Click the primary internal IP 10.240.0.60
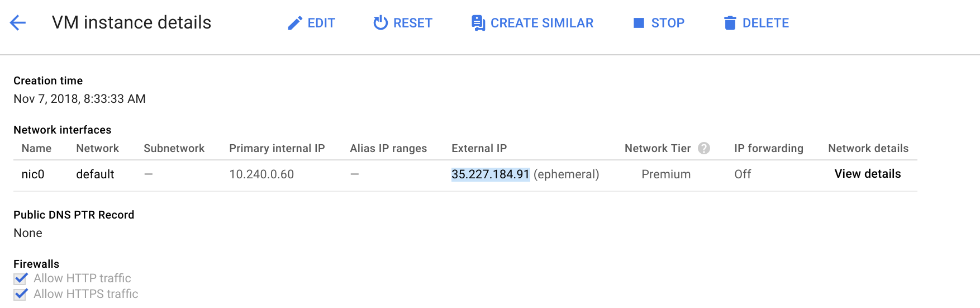This screenshot has width=980, height=308. click(x=261, y=174)
